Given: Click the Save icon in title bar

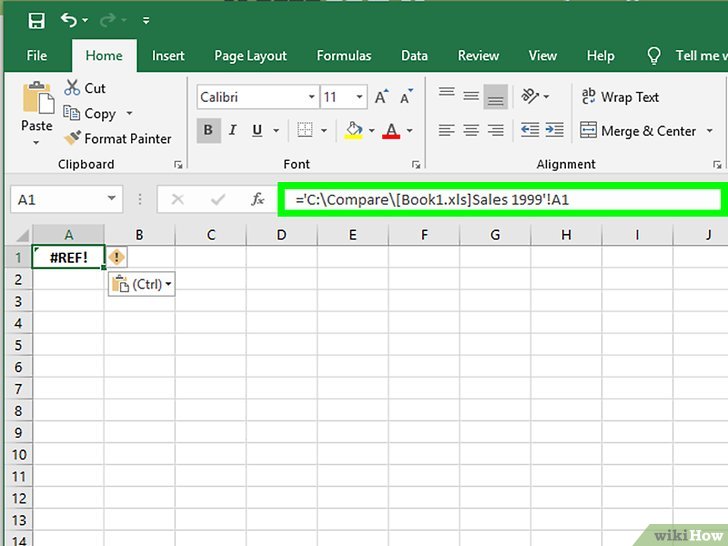Looking at the screenshot, I should tap(36, 20).
